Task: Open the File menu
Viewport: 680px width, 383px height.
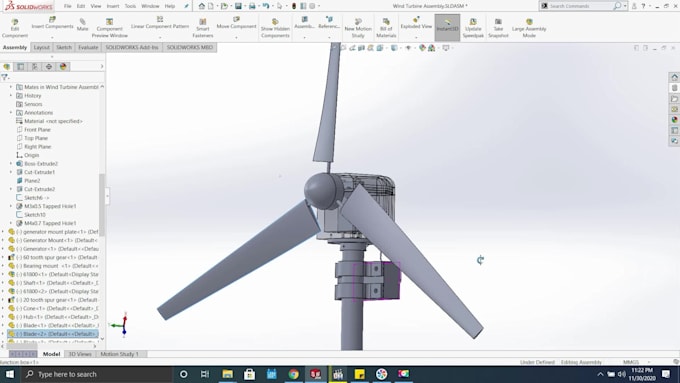Action: 67,6
